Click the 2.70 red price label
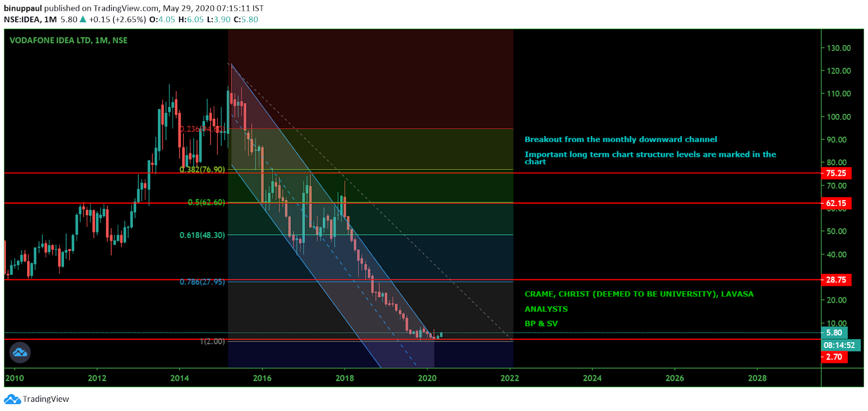 [x=834, y=357]
